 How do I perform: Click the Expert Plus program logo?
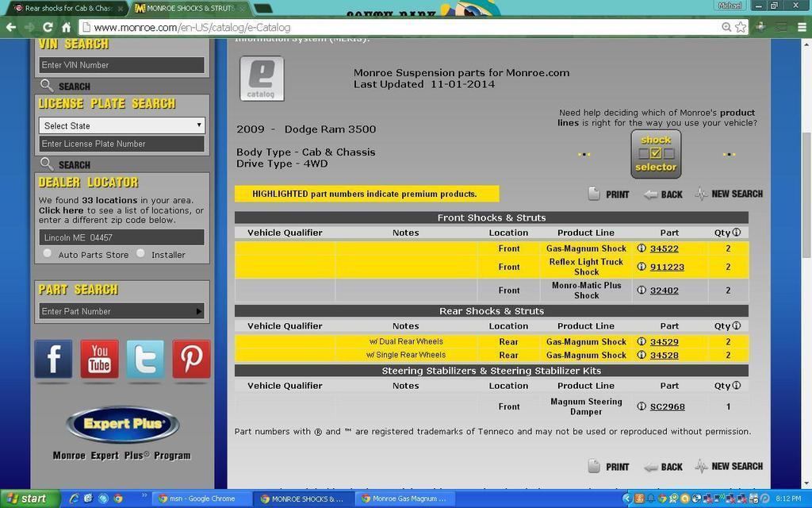(x=123, y=425)
